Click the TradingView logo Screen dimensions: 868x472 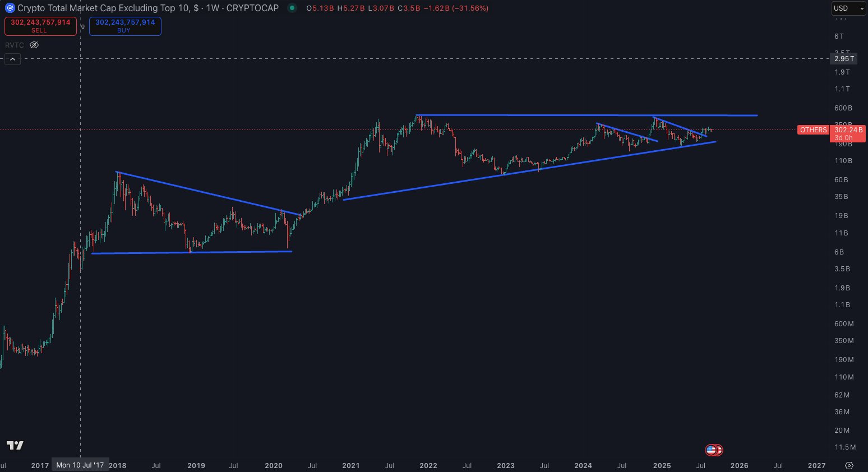[15, 445]
